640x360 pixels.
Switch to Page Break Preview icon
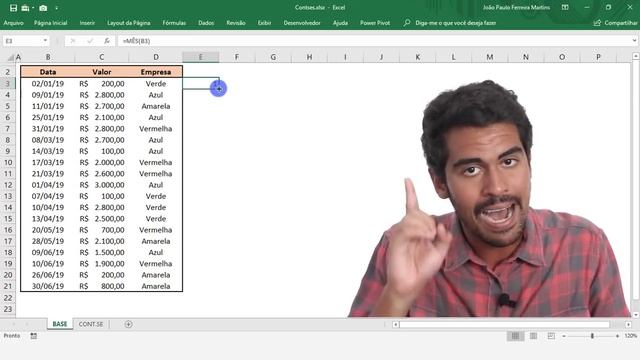[551, 336]
